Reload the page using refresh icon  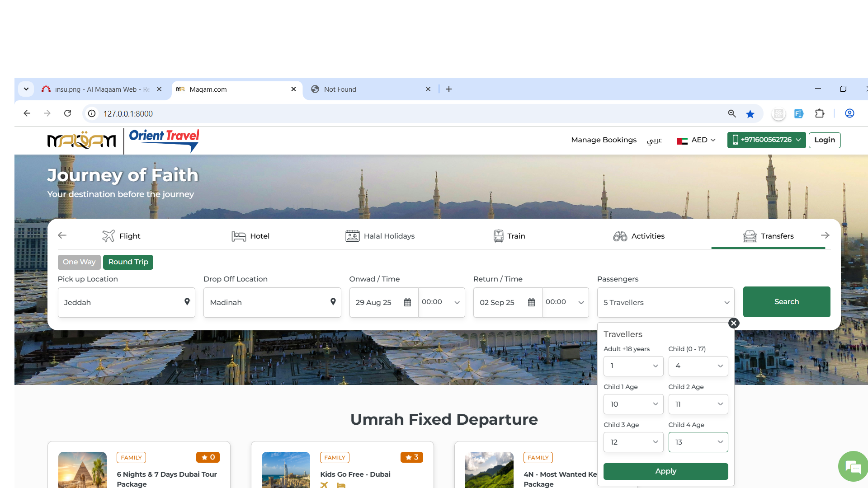pyautogui.click(x=68, y=113)
